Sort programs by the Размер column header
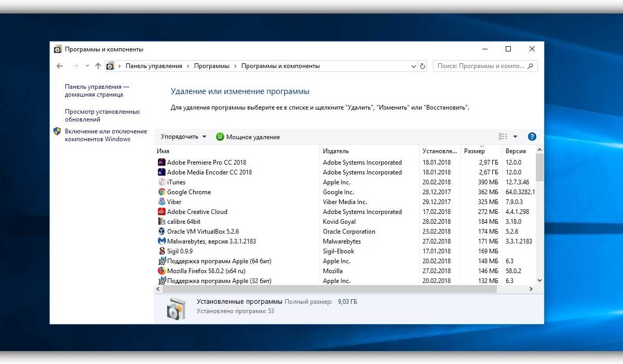The height and width of the screenshot is (364, 623). tap(475, 151)
